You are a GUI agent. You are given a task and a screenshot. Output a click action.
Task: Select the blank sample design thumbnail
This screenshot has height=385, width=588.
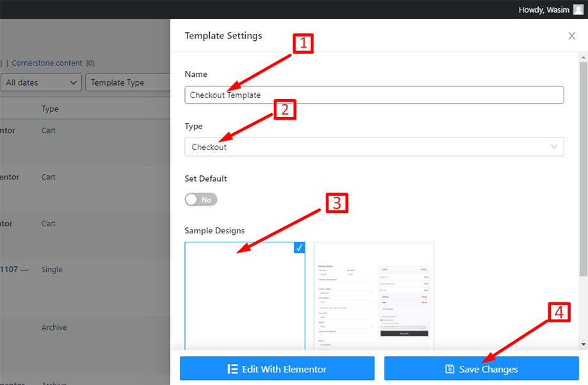[x=245, y=296]
